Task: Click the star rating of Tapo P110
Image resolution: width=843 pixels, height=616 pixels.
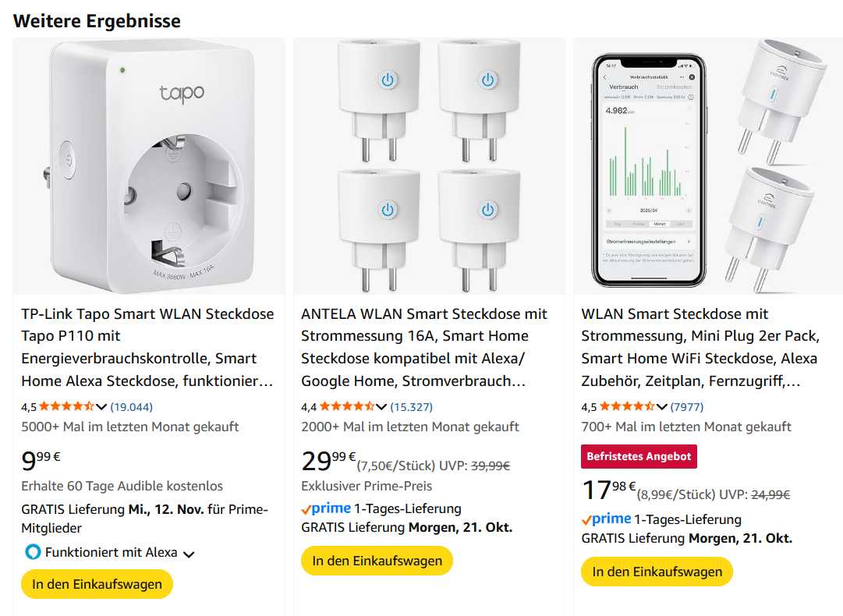Action: (66, 406)
